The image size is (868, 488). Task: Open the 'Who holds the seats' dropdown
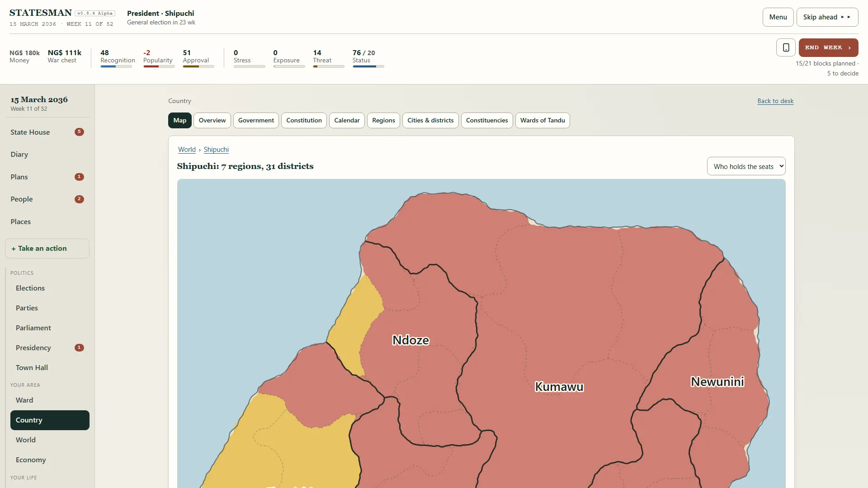(746, 166)
